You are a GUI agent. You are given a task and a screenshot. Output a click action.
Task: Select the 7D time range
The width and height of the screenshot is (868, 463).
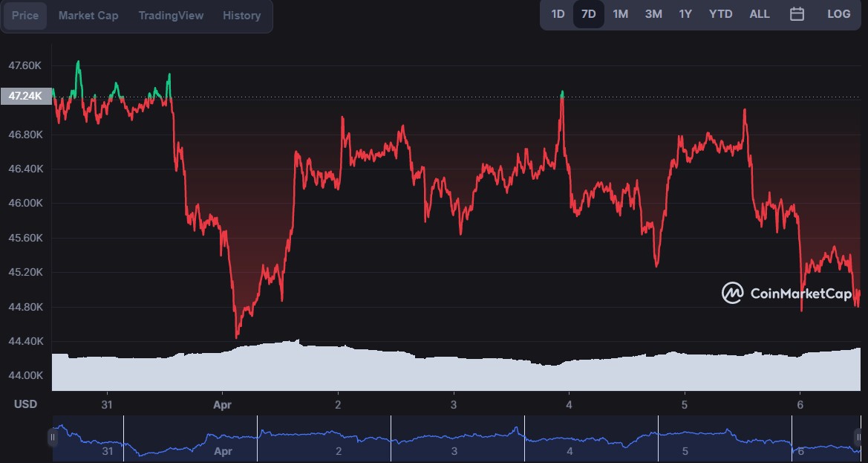[x=589, y=14]
